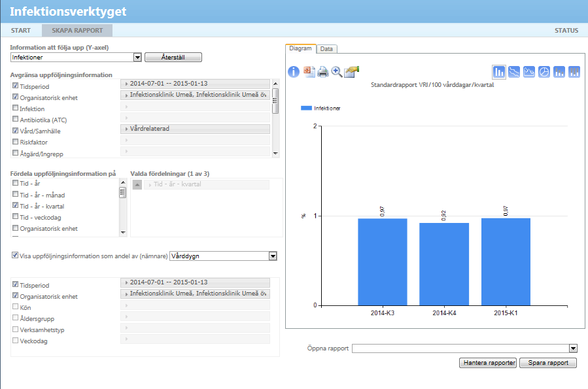588x389 pixels.
Task: Uncheck the 'Tid - år - kvartal' distribution
Action: (x=16, y=205)
